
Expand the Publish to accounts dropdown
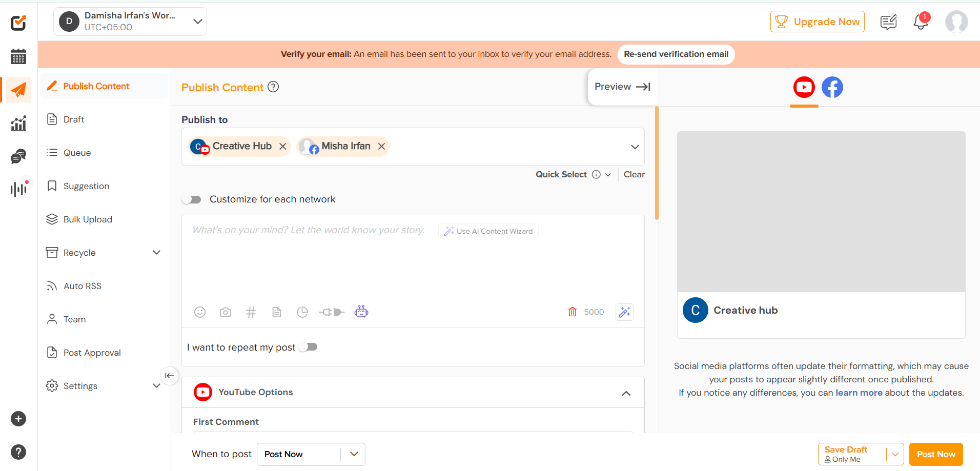tap(635, 147)
